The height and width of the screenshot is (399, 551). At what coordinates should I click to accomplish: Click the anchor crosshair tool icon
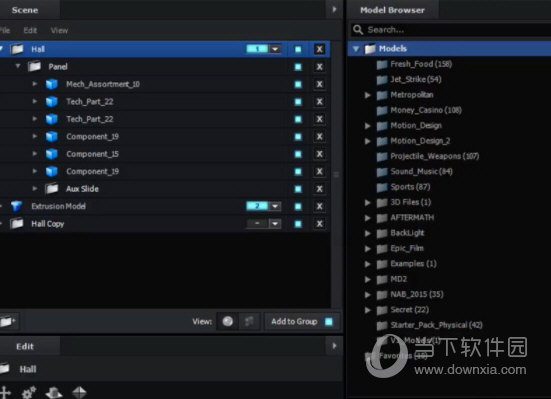click(79, 392)
